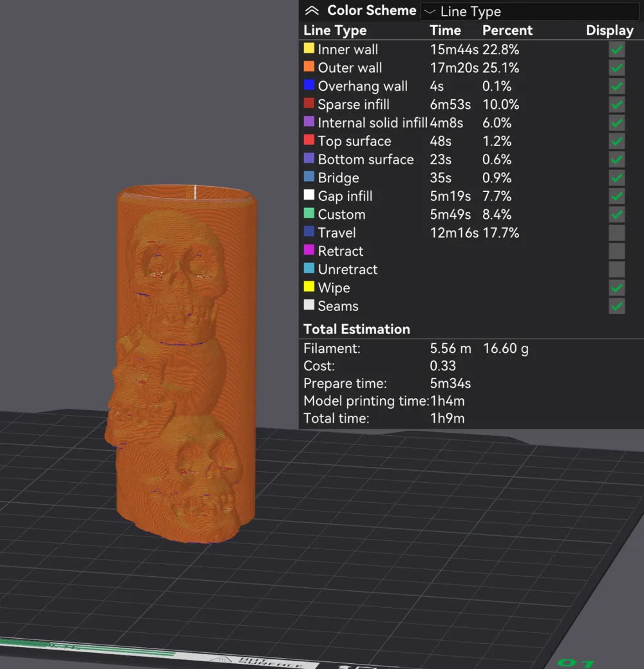Viewport: 644px width, 669px height.
Task: Enable the Travel display checkbox
Action: (616, 232)
